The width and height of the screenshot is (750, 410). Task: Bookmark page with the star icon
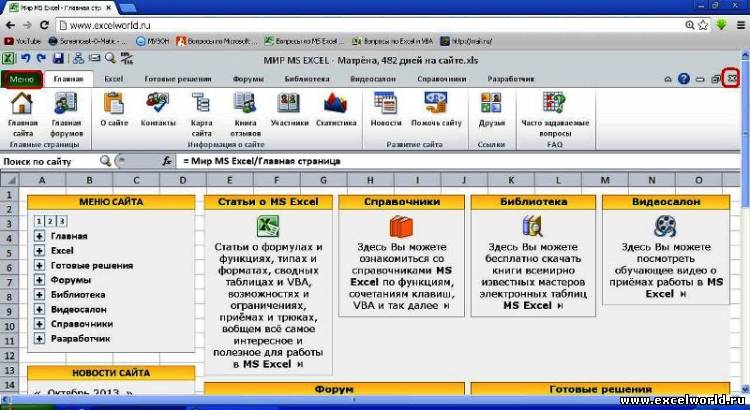(x=703, y=25)
